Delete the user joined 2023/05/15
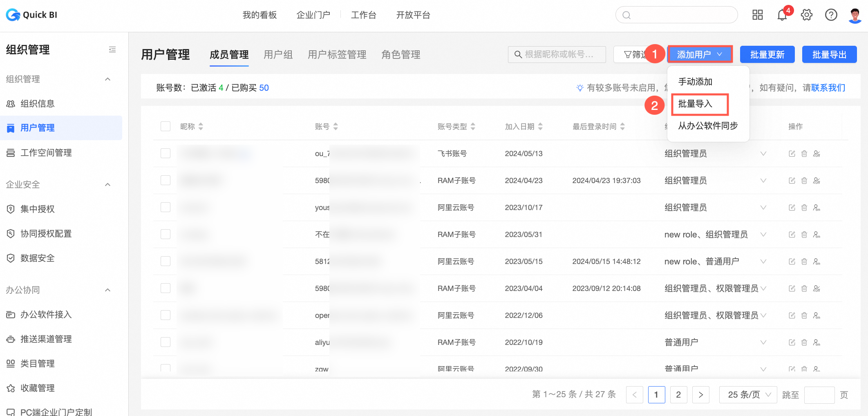Viewport: 868px width, 416px height. [x=804, y=262]
